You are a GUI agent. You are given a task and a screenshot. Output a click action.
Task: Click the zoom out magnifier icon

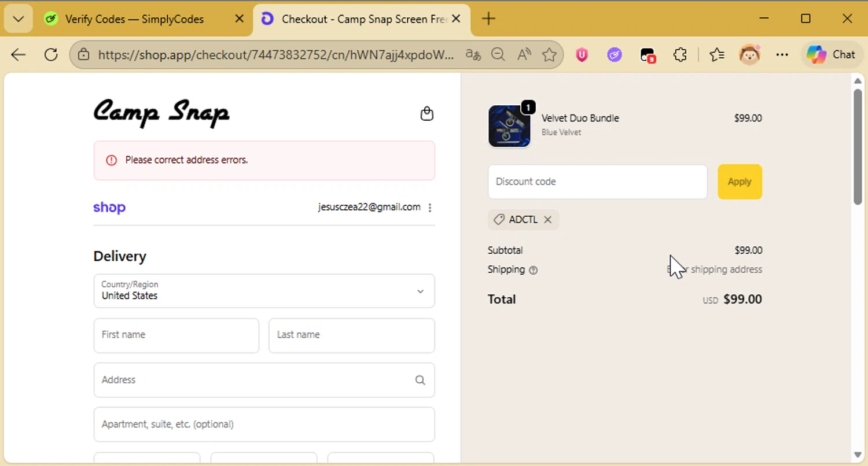click(498, 54)
